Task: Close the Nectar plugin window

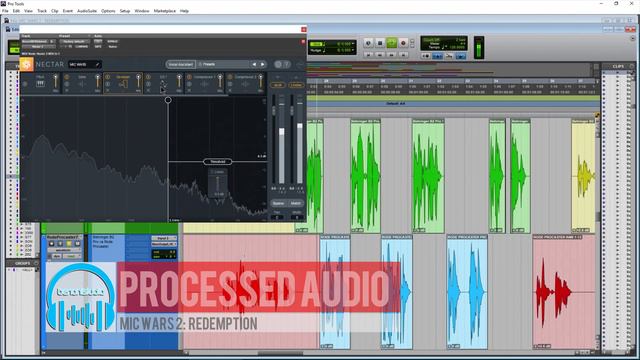Action: (x=303, y=29)
